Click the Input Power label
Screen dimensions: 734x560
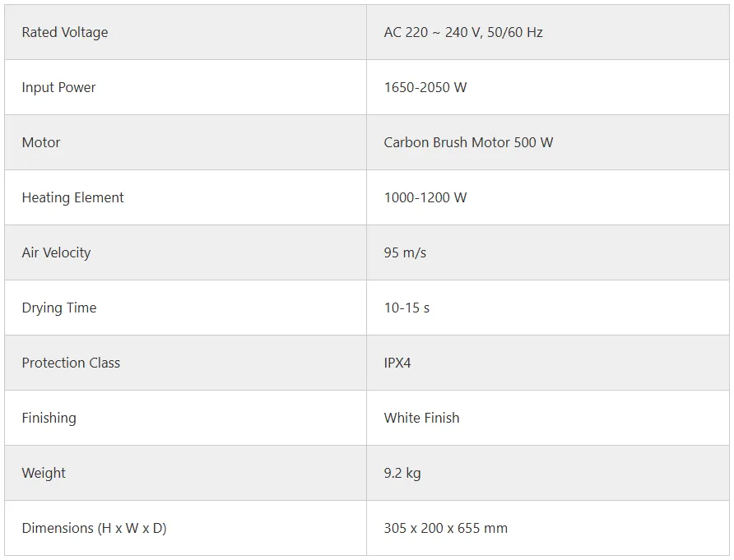58,88
